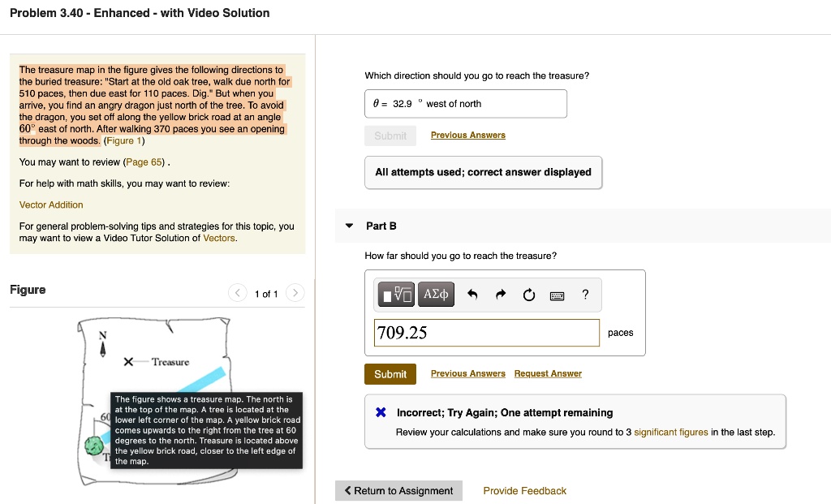Open keyboard shortcuts from the equation toolbar

558,295
